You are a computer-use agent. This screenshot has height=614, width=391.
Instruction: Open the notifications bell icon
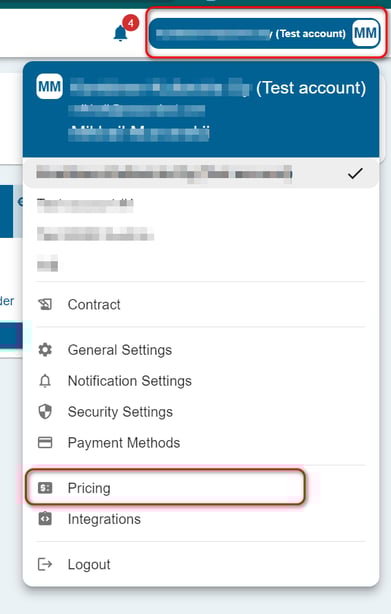pyautogui.click(x=121, y=33)
